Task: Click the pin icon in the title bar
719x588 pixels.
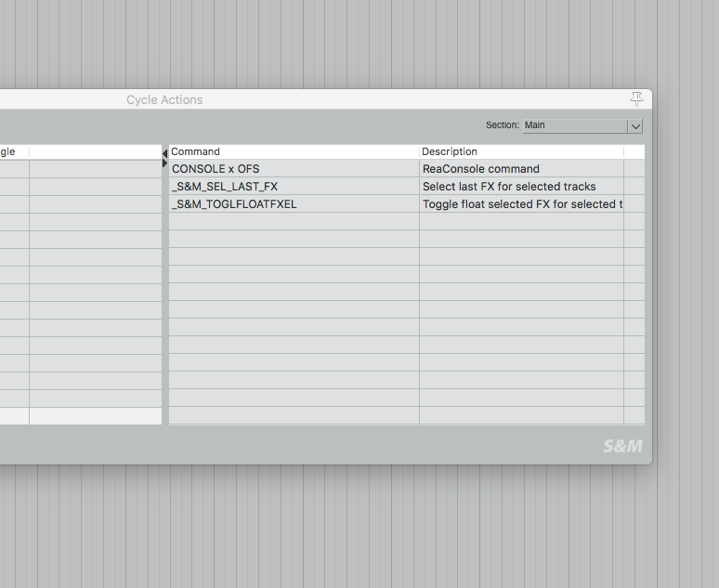Action: [636, 98]
